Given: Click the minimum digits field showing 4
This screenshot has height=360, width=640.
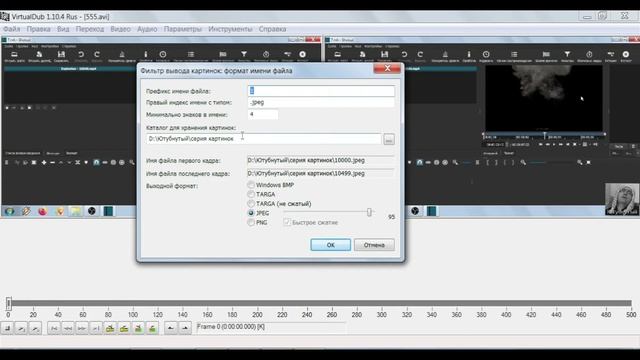Looking at the screenshot, I should [x=263, y=114].
